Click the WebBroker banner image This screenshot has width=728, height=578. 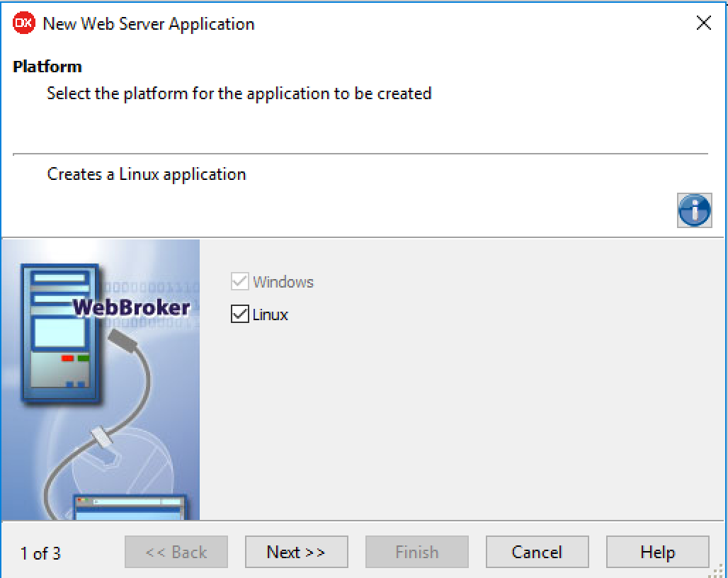tap(101, 379)
